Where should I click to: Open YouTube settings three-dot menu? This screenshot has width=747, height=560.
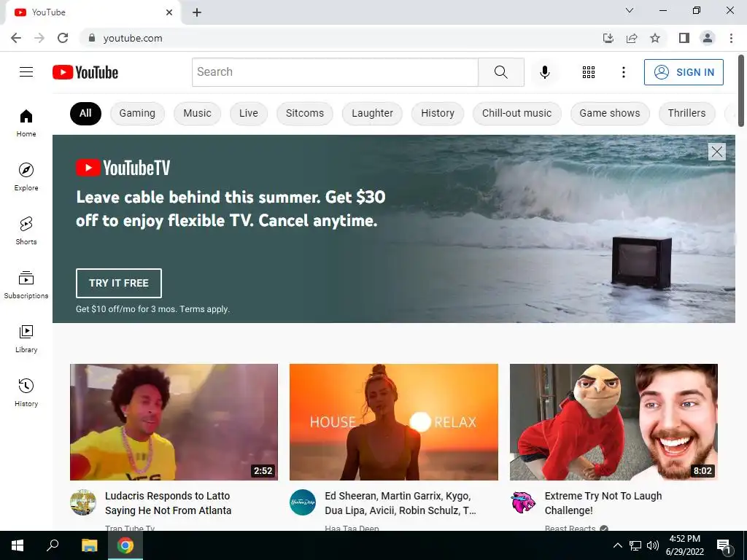tap(623, 72)
